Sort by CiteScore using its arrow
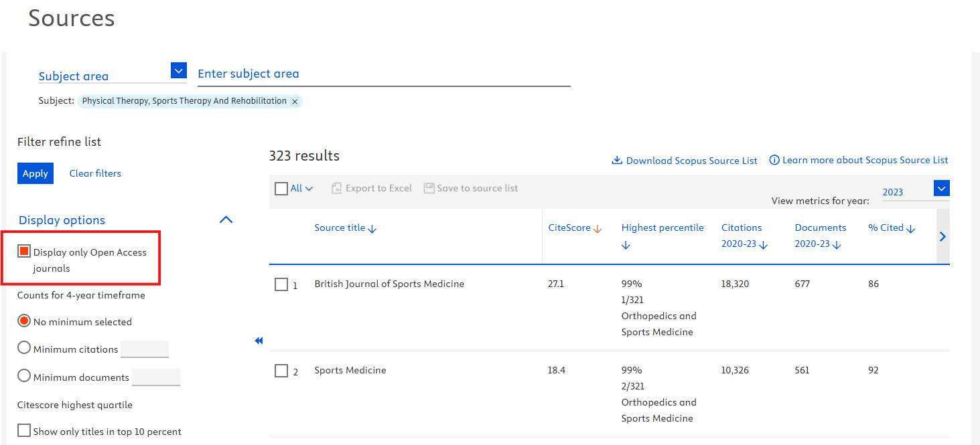980x445 pixels. [x=598, y=229]
